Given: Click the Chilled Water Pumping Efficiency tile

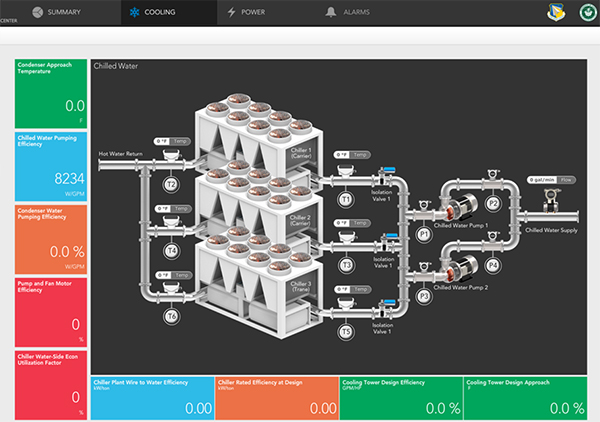Looking at the screenshot, I should point(50,165).
